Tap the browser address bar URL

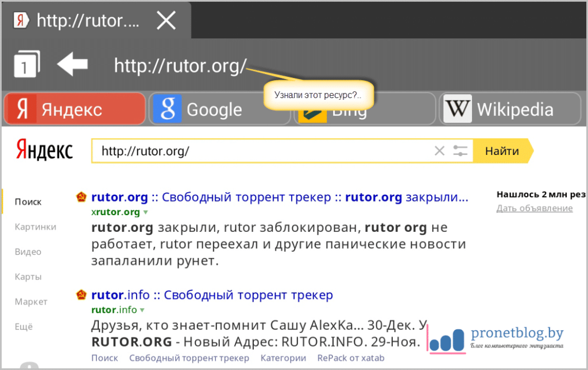pyautogui.click(x=180, y=66)
